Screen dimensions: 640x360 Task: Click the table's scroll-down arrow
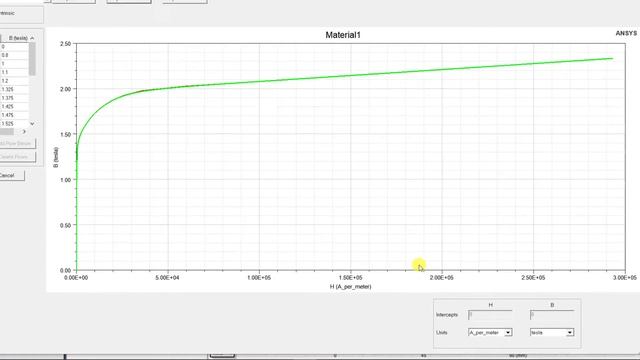tap(32, 124)
